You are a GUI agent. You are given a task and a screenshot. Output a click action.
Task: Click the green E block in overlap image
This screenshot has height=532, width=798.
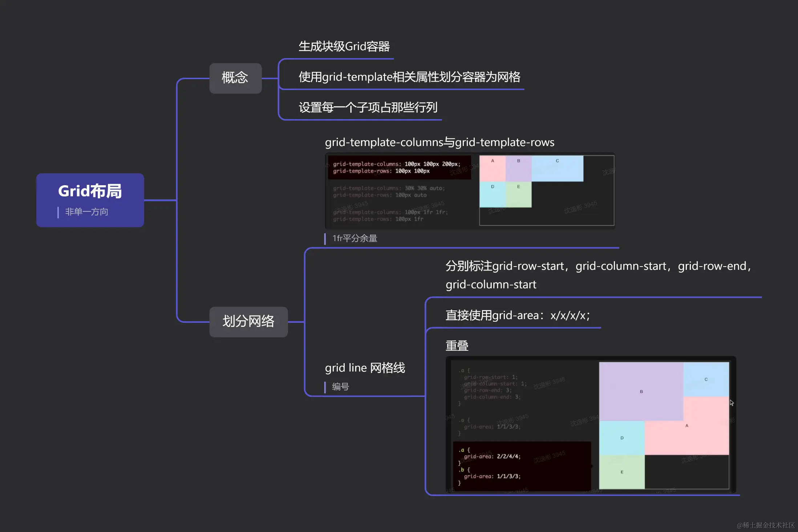click(x=621, y=472)
